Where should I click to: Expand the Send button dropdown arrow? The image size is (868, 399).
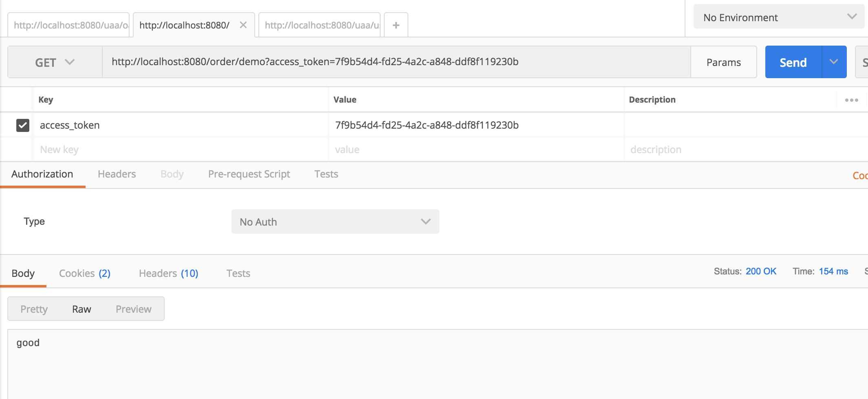coord(834,62)
